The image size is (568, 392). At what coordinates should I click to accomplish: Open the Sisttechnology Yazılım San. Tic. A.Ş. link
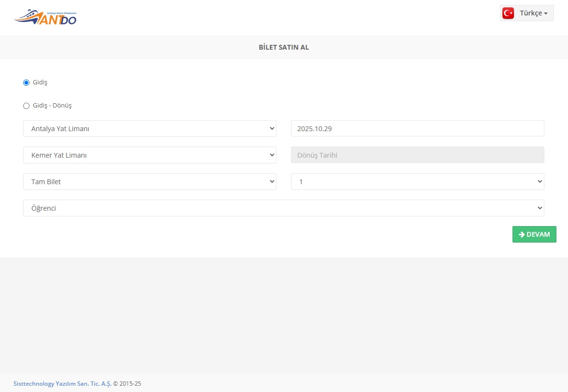(x=62, y=384)
